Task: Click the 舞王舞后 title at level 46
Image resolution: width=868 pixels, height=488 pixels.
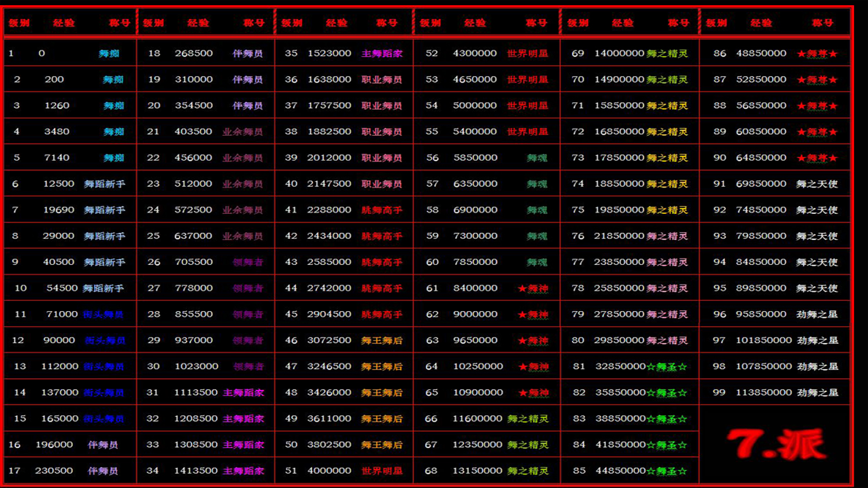Action: pyautogui.click(x=382, y=341)
